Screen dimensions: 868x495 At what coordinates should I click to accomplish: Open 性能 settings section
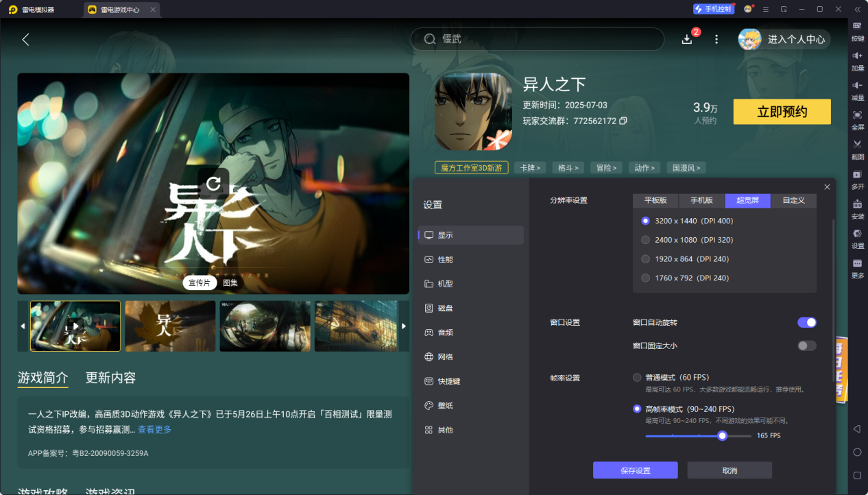471,260
